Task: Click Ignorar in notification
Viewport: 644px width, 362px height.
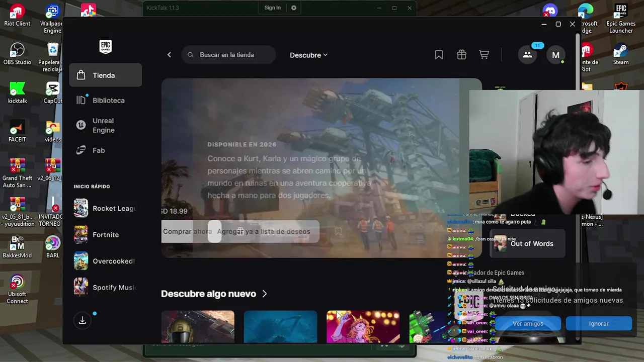Action: (x=599, y=324)
